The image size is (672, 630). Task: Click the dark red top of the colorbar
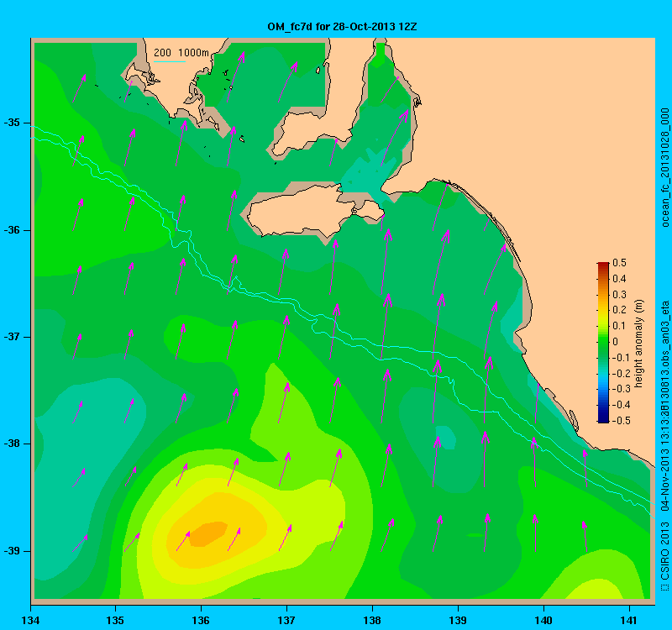coord(603,265)
